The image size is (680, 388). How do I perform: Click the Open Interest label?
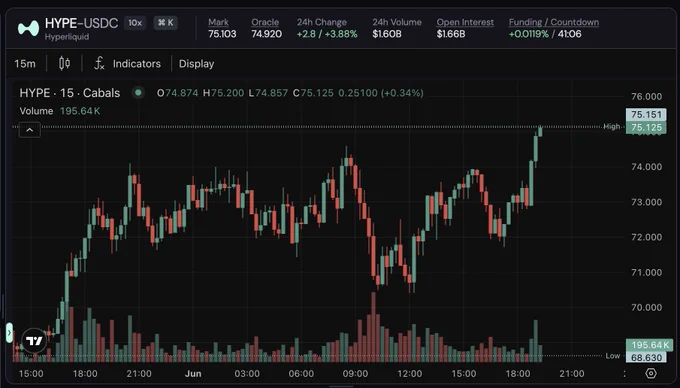click(465, 22)
